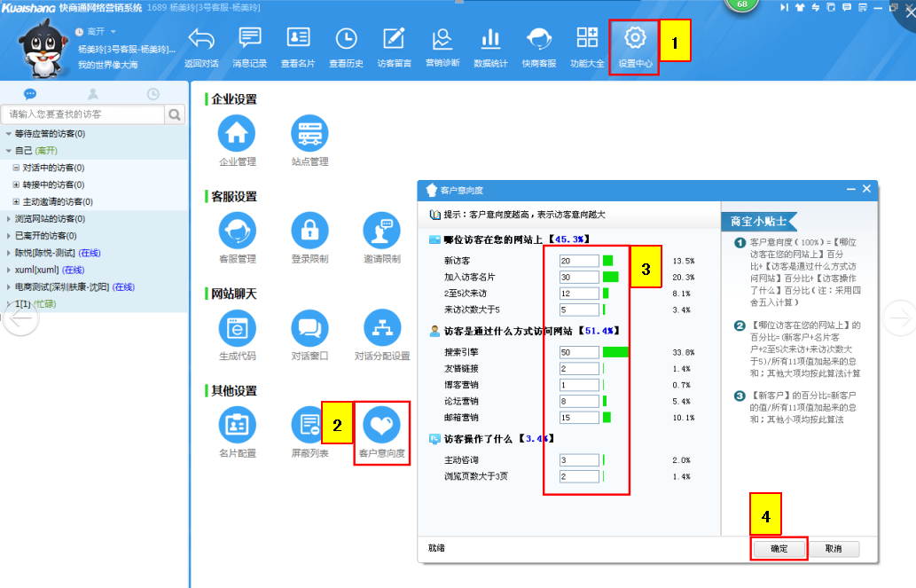Expand the 转接中的访客 tree node

tap(16, 184)
